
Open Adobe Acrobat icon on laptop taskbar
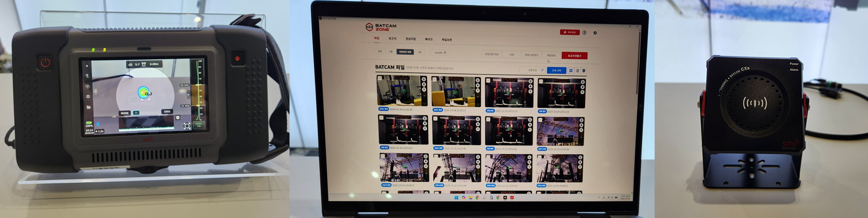pos(512,198)
